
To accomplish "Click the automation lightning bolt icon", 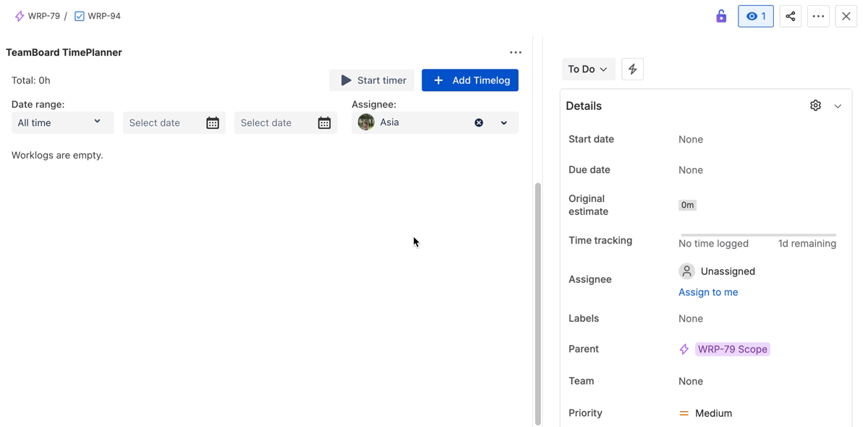I will coord(632,69).
